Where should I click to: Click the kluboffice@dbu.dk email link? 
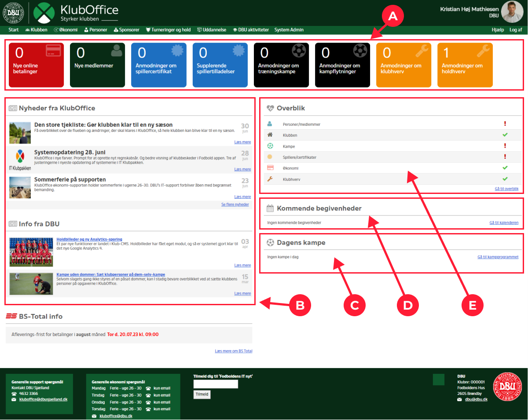point(116,416)
